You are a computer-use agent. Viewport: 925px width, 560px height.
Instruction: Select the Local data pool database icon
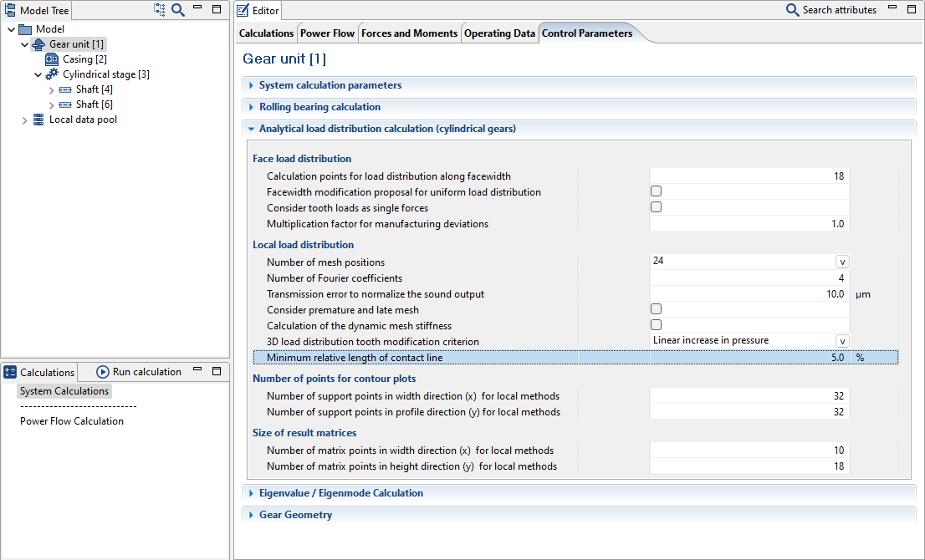coord(38,120)
